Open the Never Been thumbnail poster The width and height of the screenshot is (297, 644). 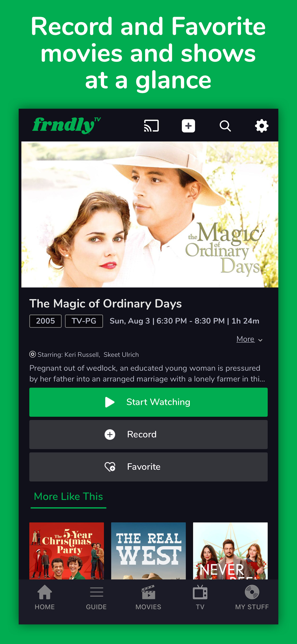pos(230,551)
